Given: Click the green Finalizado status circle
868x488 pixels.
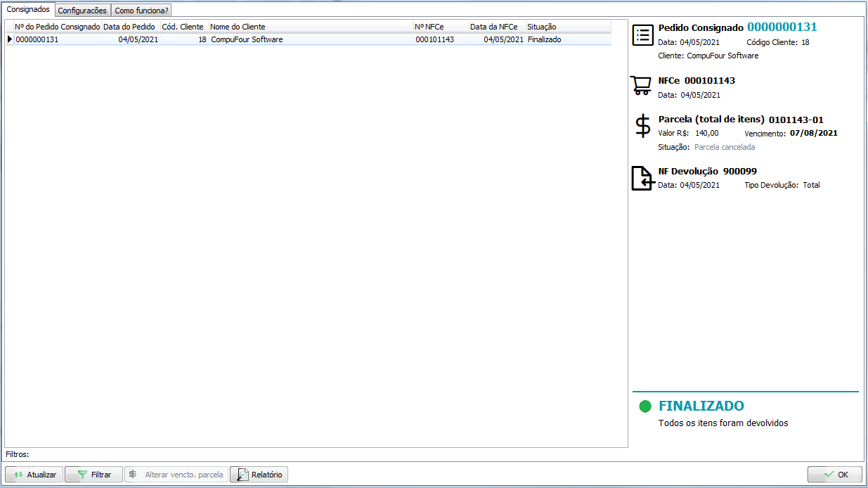Looking at the screenshot, I should pyautogui.click(x=644, y=406).
